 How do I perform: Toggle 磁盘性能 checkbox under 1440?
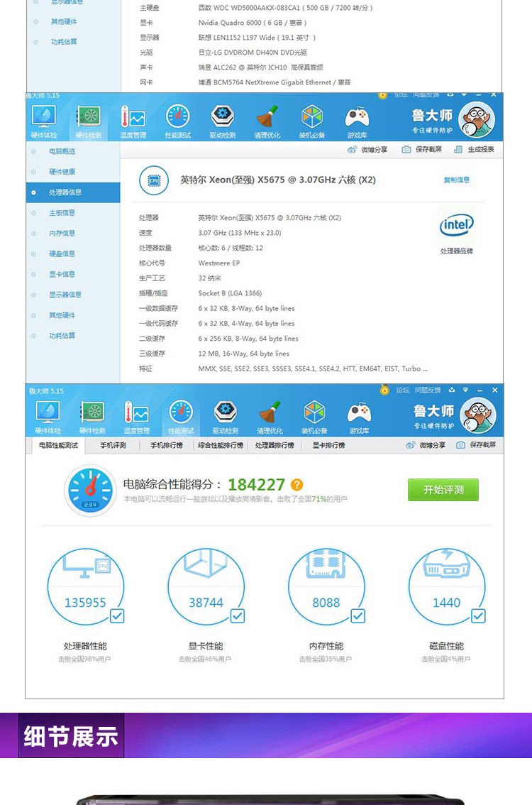coord(479,615)
